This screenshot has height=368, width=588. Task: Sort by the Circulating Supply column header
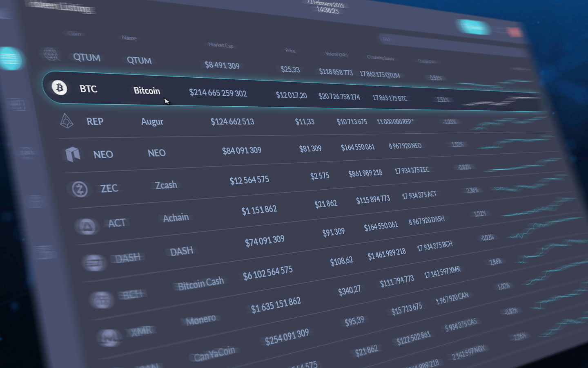[x=381, y=58]
